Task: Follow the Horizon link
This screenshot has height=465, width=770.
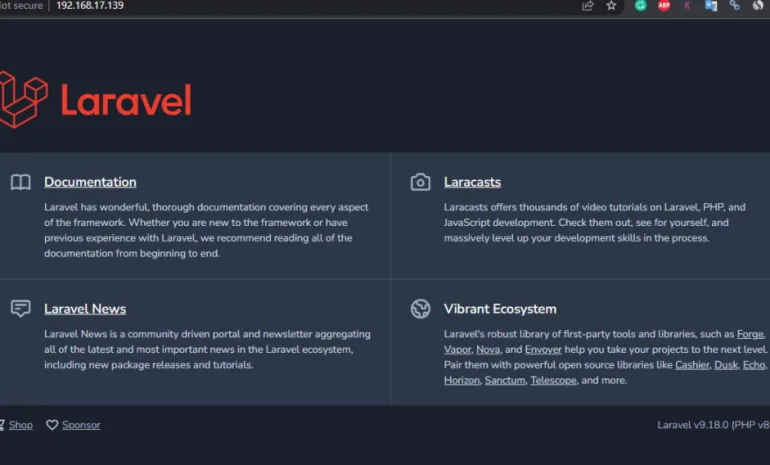Action: point(462,381)
